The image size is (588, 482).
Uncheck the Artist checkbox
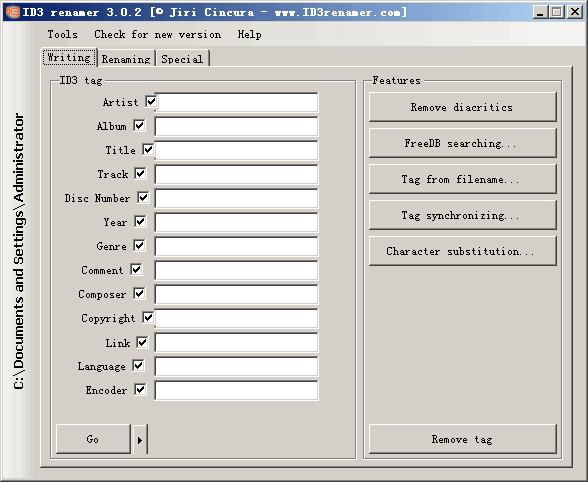coord(151,102)
